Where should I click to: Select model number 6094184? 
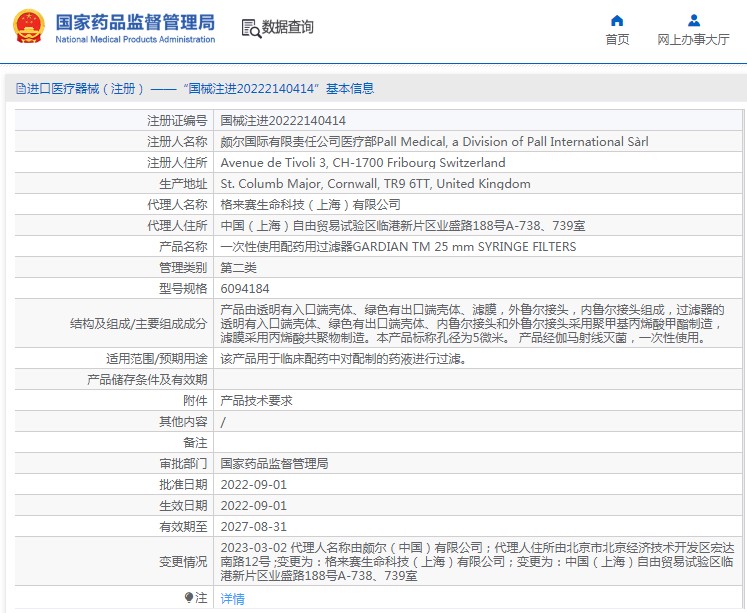(245, 288)
